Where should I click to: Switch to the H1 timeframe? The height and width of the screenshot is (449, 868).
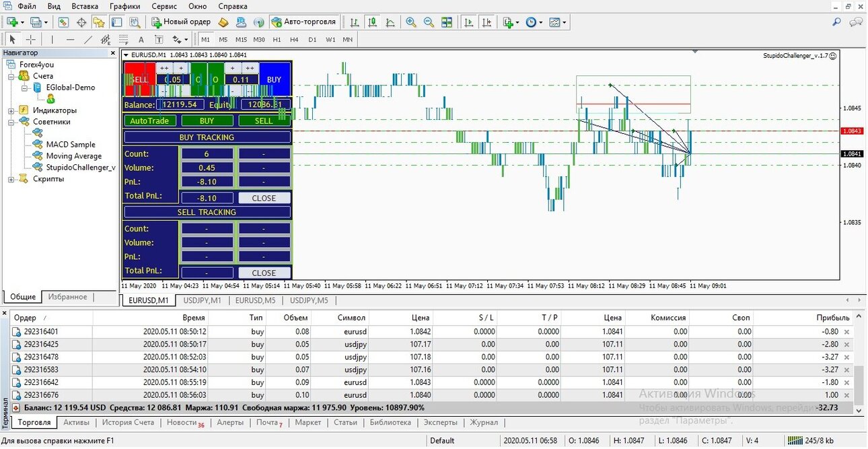(277, 40)
